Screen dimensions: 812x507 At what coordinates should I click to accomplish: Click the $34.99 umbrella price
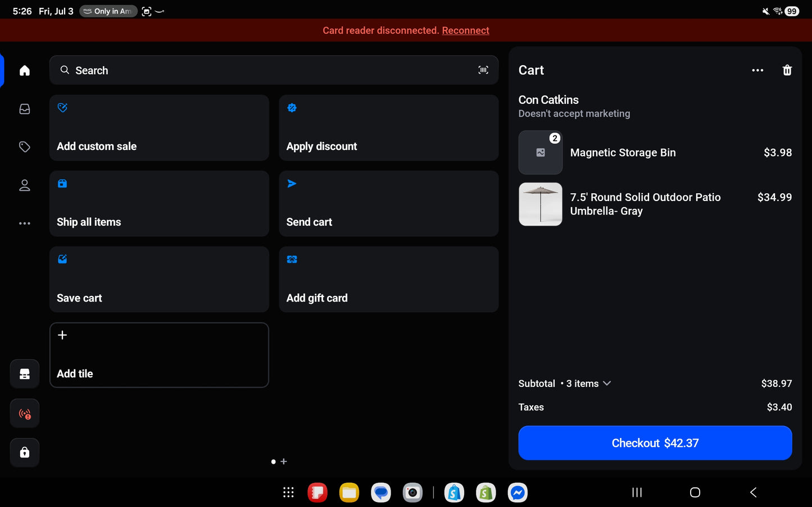click(x=774, y=197)
